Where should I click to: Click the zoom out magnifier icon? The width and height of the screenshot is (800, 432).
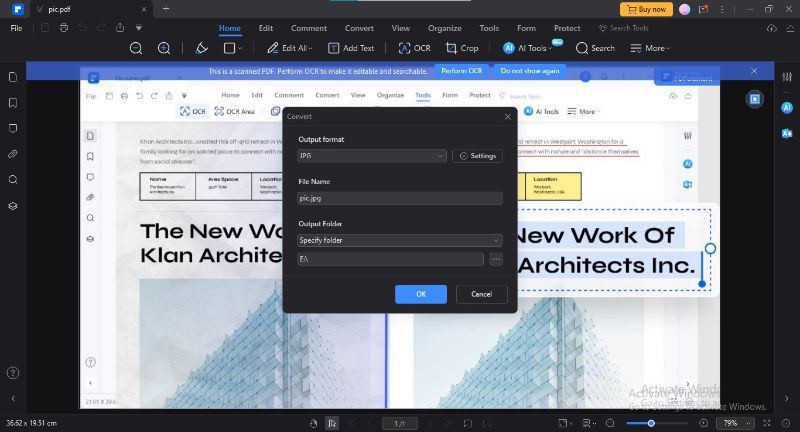tap(136, 48)
